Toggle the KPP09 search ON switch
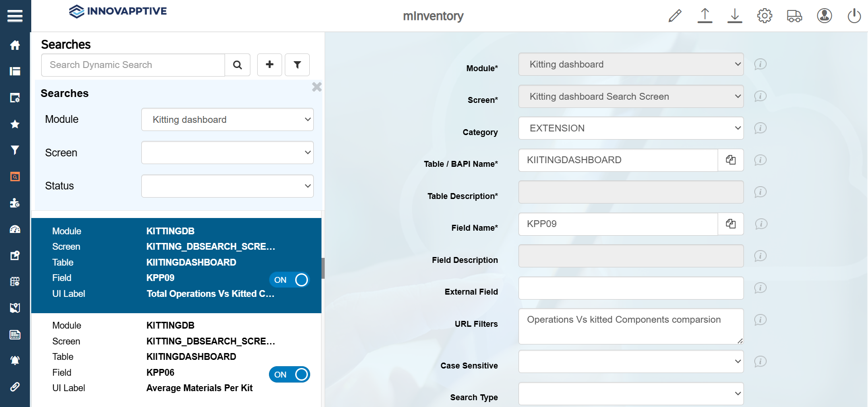This screenshot has height=407, width=868. pos(290,280)
